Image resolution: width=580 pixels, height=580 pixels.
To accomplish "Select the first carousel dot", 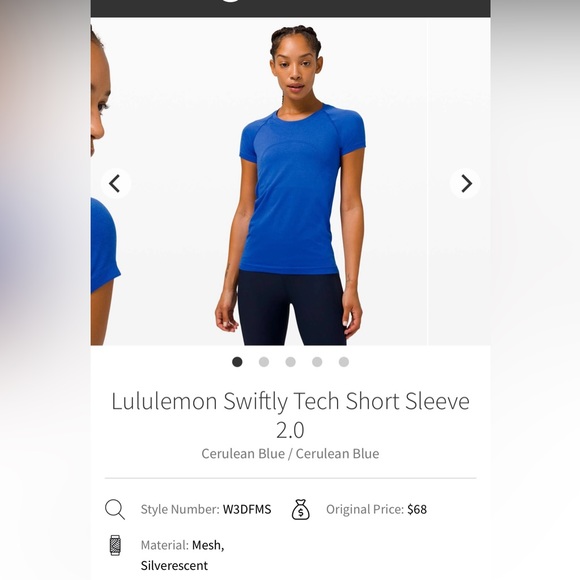I will pyautogui.click(x=237, y=362).
